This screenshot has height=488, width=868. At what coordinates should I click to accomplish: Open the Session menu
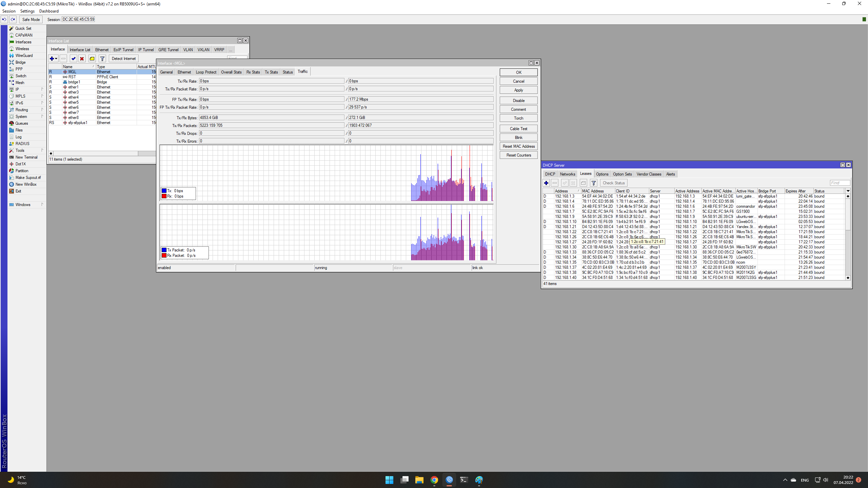pos(9,11)
